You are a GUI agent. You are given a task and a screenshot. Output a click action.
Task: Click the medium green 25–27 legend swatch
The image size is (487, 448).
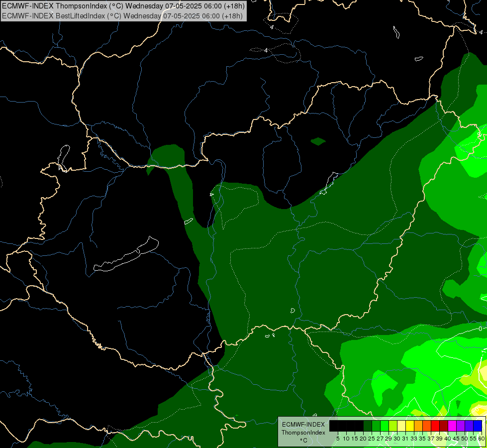coord(376,426)
